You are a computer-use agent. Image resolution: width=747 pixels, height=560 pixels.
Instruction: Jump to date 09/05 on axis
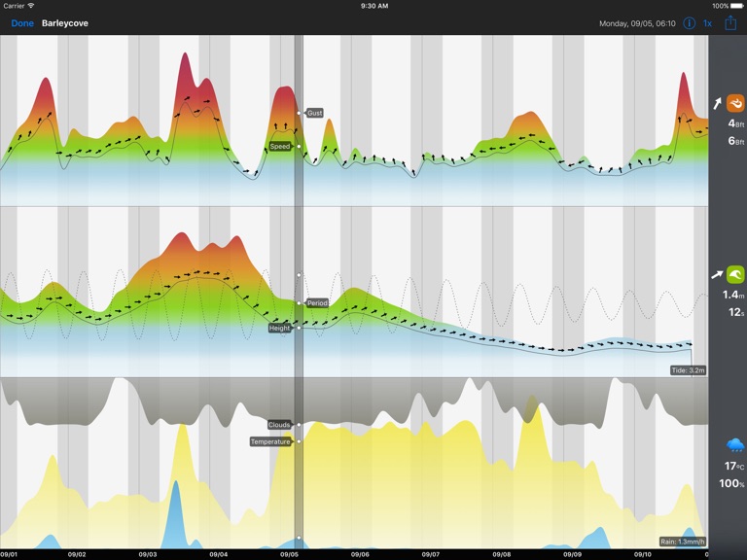289,554
